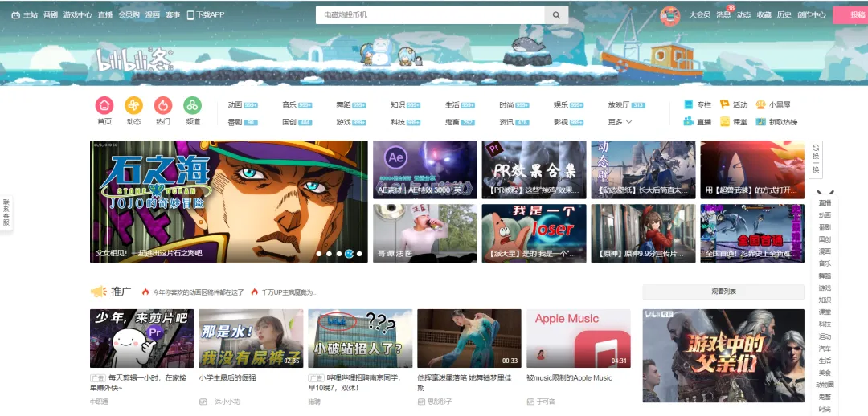Open 赛事 in top header

173,15
